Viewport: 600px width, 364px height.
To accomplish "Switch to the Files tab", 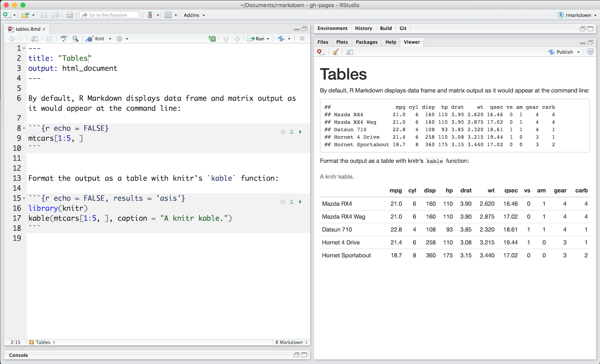I will (323, 42).
